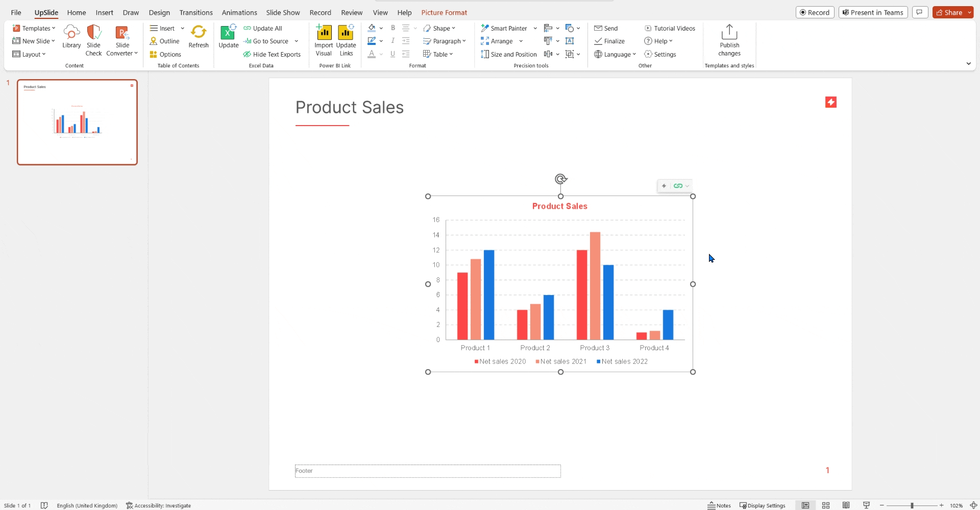Click Present in Teams
The image size is (980, 510).
(x=873, y=12)
